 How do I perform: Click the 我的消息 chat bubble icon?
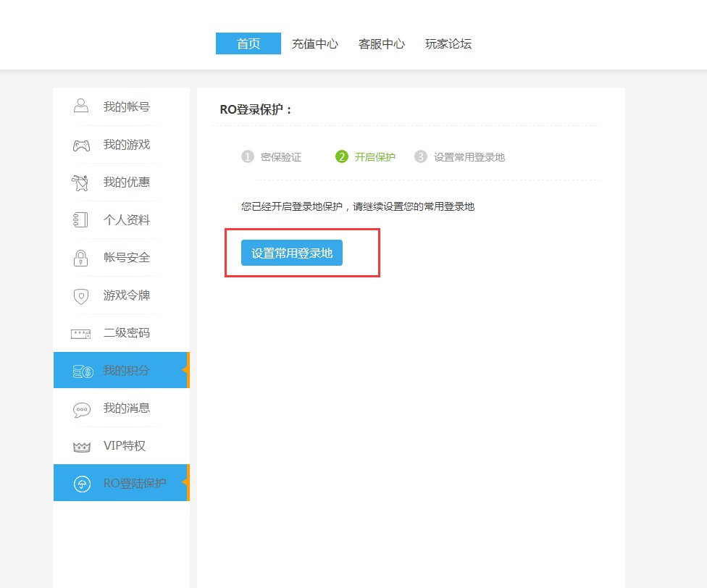click(x=82, y=410)
